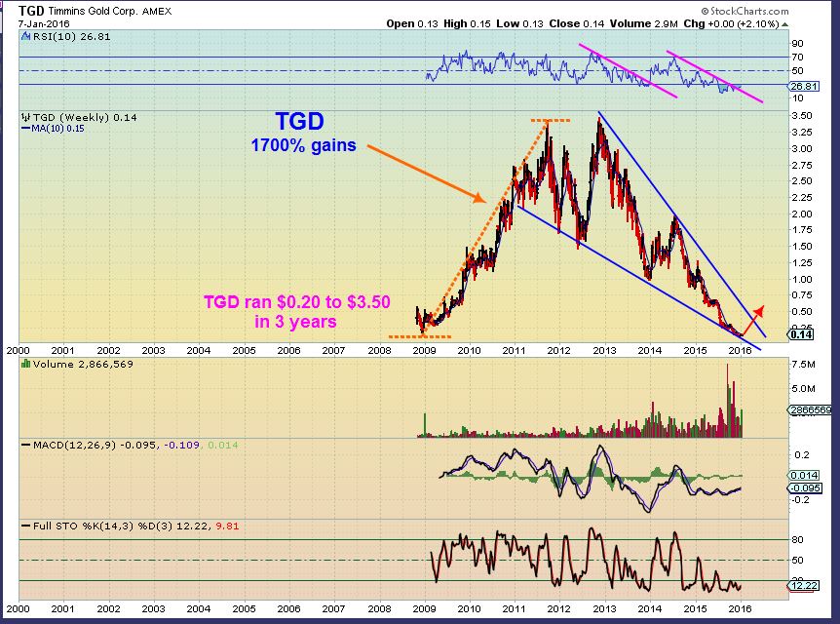Image resolution: width=840 pixels, height=624 pixels.
Task: Click the Low 0.13 value
Action: pos(519,23)
